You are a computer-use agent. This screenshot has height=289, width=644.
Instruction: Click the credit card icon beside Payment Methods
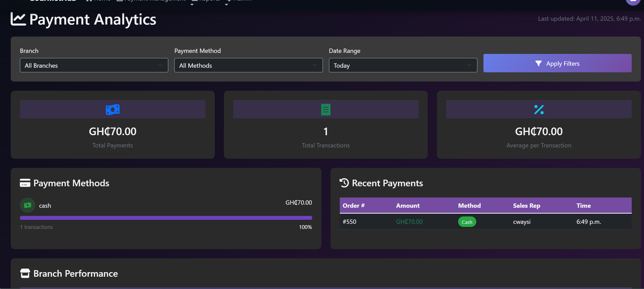pos(25,183)
